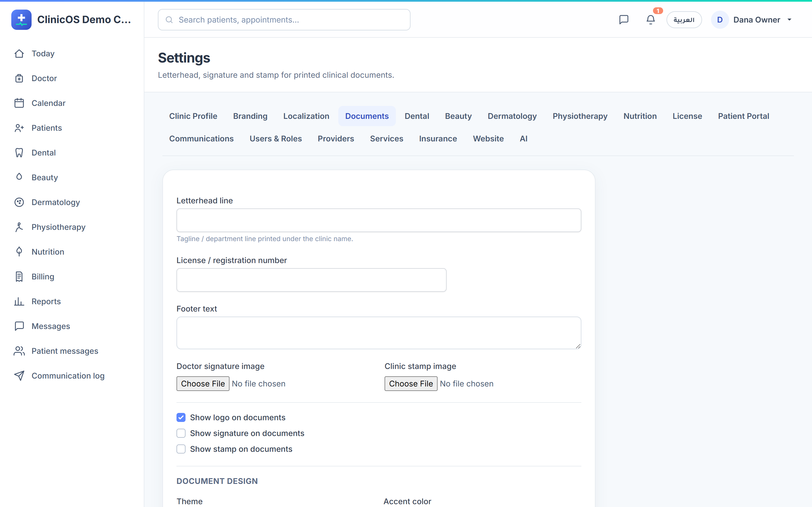Open the chat messages icon in header
Screen dimensions: 812x507
(x=623, y=20)
